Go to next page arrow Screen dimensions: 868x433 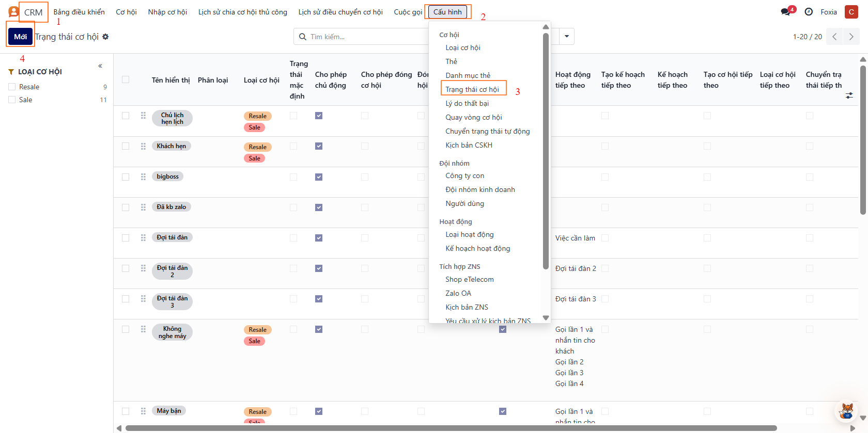click(x=851, y=37)
